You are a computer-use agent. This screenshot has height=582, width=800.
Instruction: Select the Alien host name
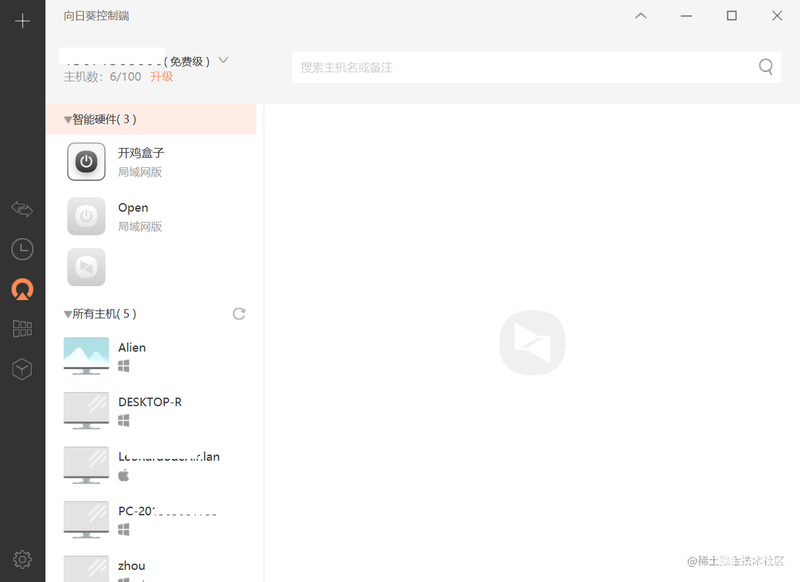(x=132, y=348)
